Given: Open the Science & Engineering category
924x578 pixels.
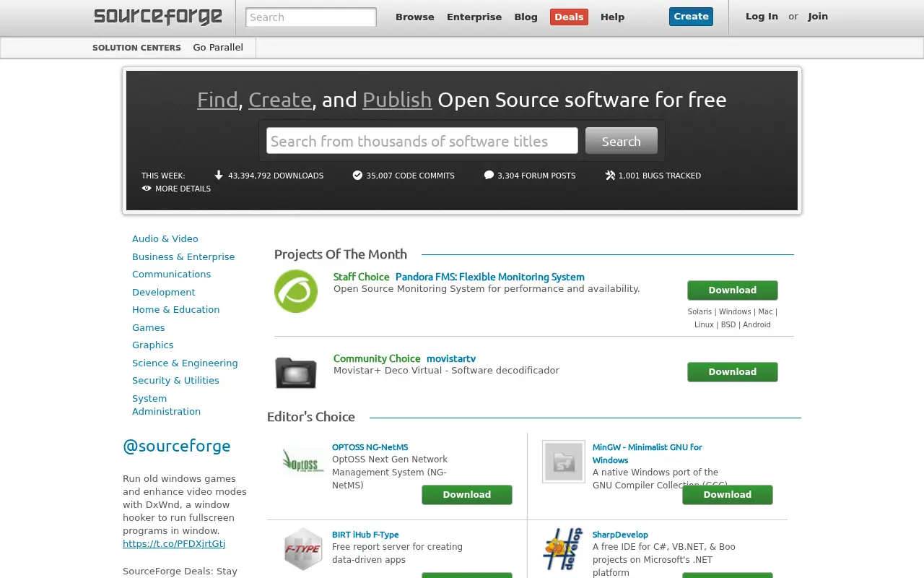Looking at the screenshot, I should pyautogui.click(x=185, y=363).
